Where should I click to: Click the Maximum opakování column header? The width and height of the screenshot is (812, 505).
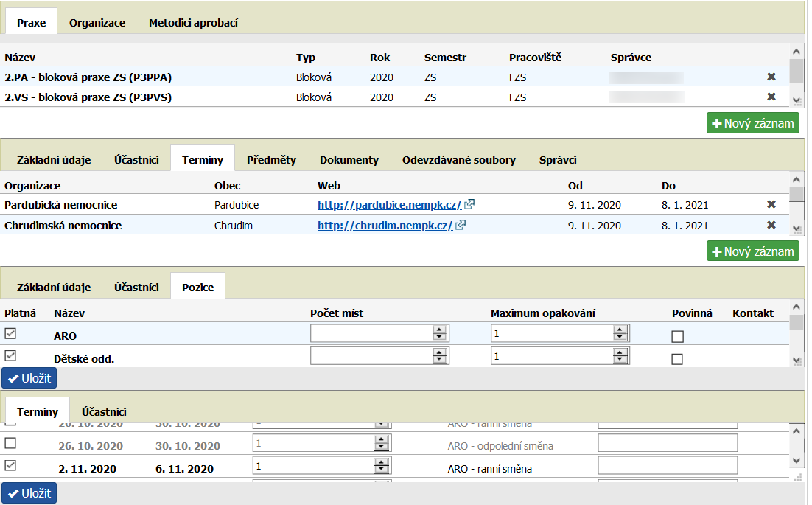(x=543, y=313)
